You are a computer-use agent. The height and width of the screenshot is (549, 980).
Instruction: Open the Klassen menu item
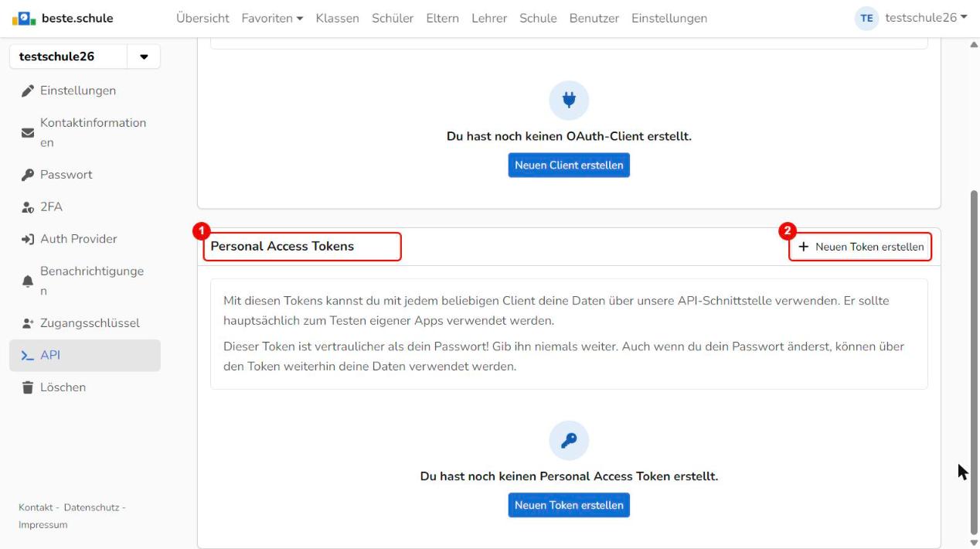[x=338, y=18]
